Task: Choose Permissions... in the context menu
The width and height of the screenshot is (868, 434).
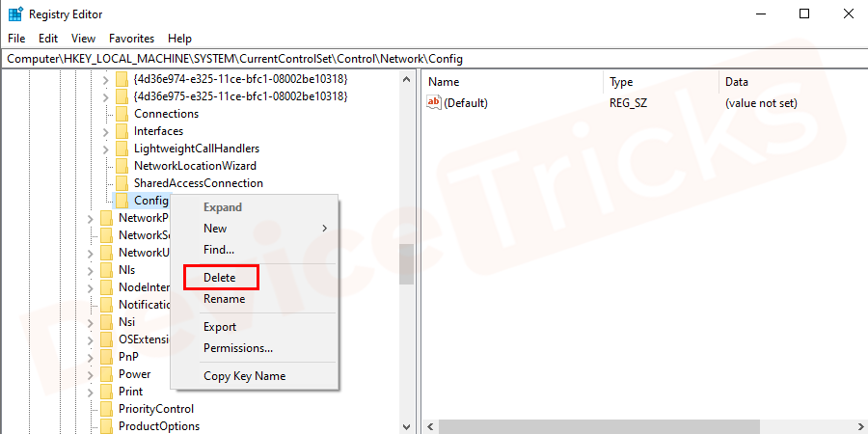Action: coord(238,348)
